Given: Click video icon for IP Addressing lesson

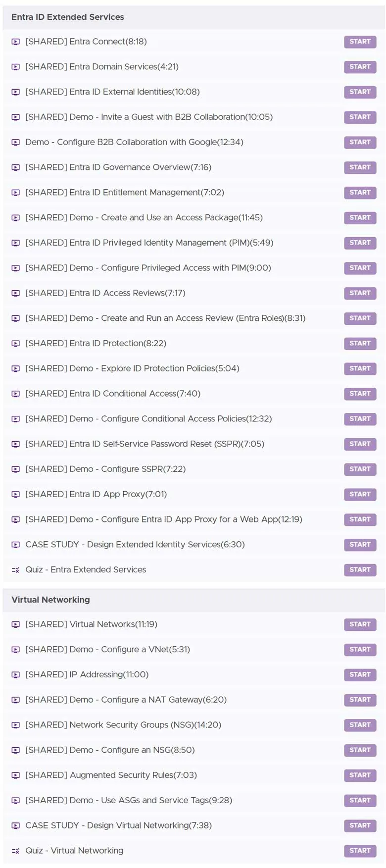Looking at the screenshot, I should pos(16,674).
